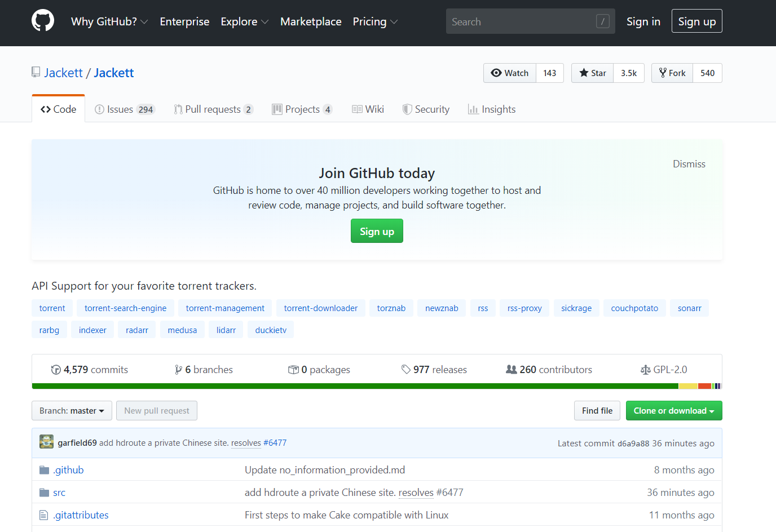Click the Watch eye icon
This screenshot has height=532, width=776.
tap(497, 73)
